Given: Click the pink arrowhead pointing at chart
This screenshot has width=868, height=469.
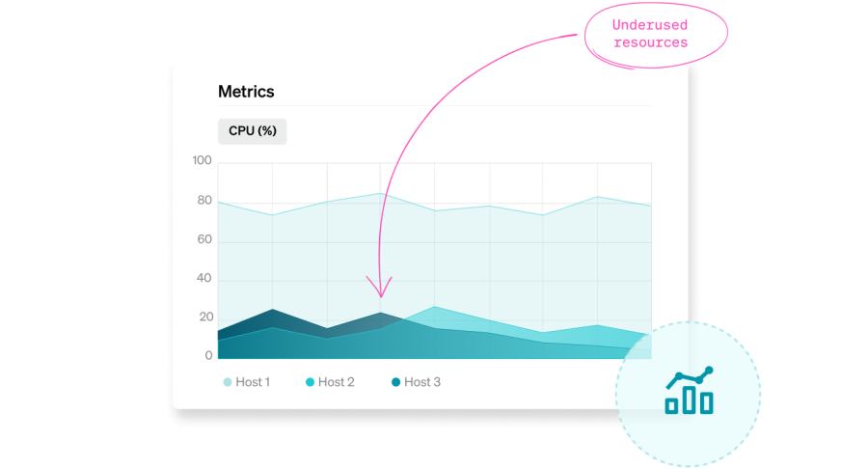Looking at the screenshot, I should tap(381, 290).
